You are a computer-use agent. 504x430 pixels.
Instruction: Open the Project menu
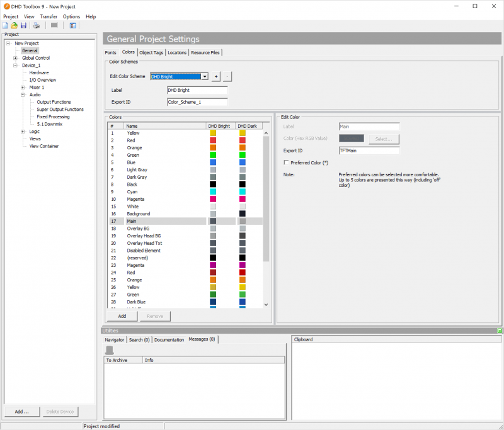click(x=11, y=16)
